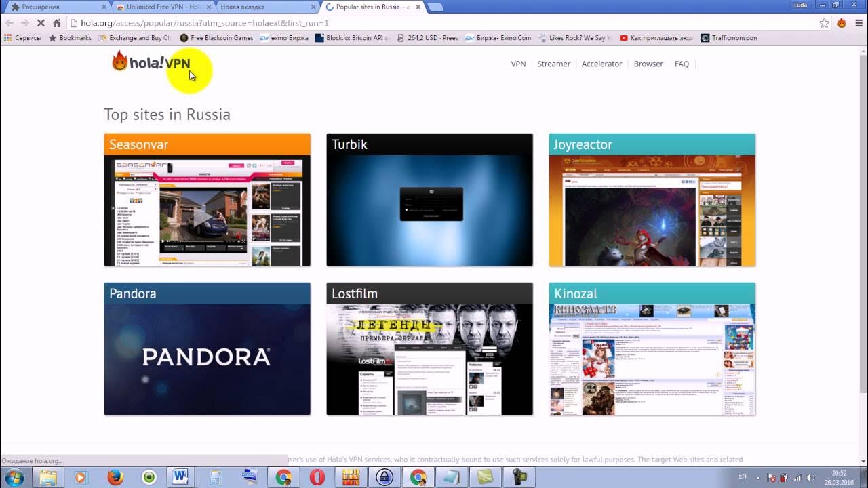Open the VPN menu link
This screenshot has height=488, width=868.
tap(518, 64)
